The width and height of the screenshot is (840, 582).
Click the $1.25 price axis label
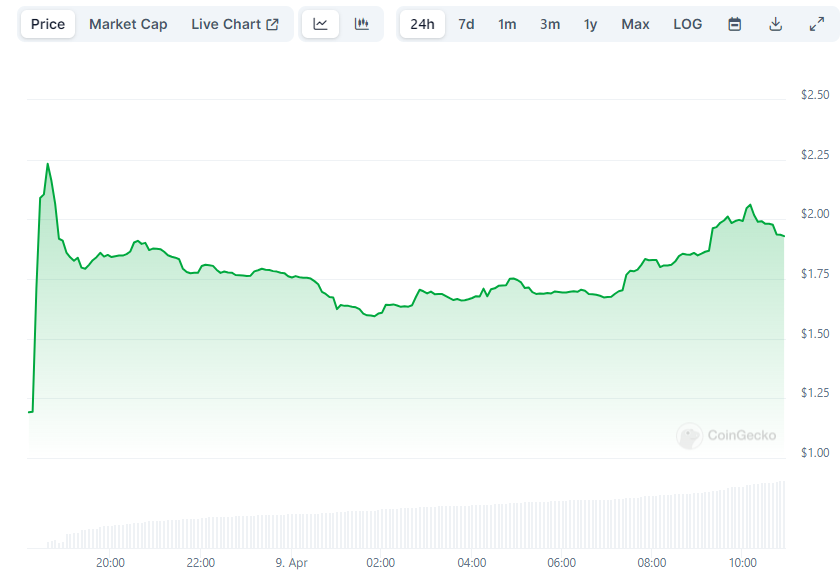(815, 393)
